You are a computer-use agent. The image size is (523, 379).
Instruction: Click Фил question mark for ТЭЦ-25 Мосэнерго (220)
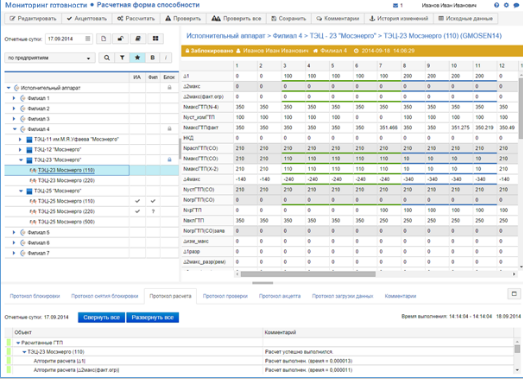tap(153, 212)
